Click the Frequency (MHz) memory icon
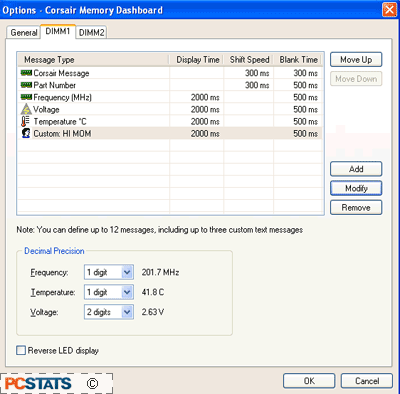This screenshot has width=400, height=394. coord(26,97)
